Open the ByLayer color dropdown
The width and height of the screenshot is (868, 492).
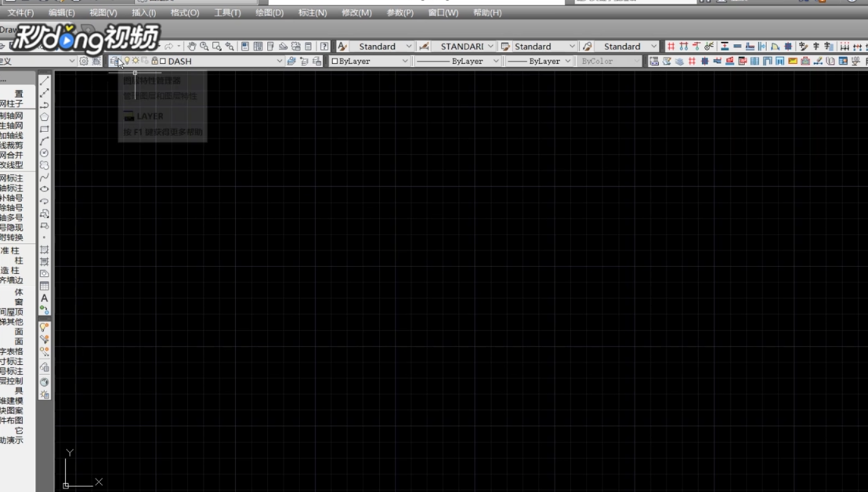pyautogui.click(x=405, y=61)
